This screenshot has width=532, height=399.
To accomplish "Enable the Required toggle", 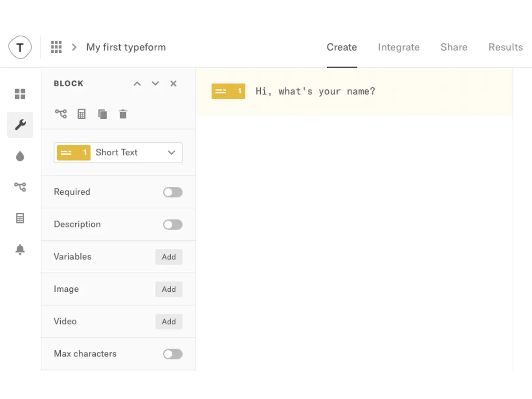I will (172, 192).
